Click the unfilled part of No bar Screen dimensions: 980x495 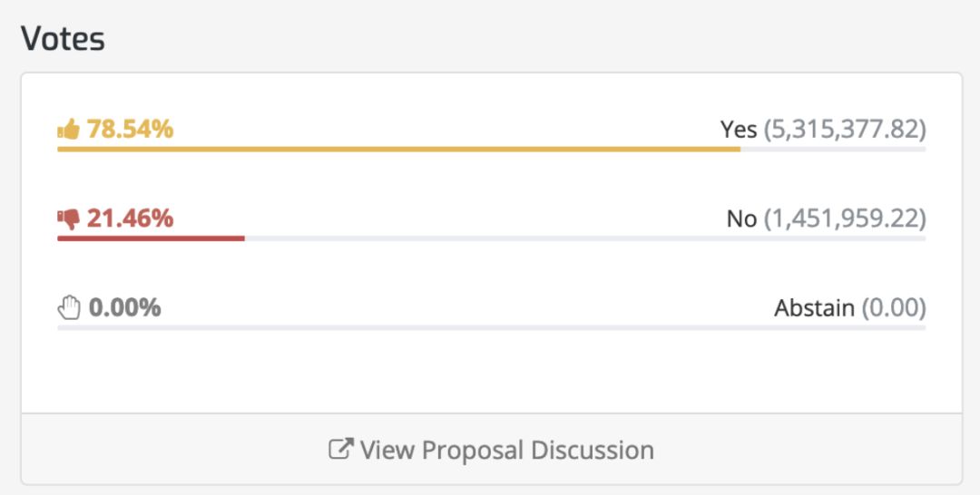click(x=585, y=238)
